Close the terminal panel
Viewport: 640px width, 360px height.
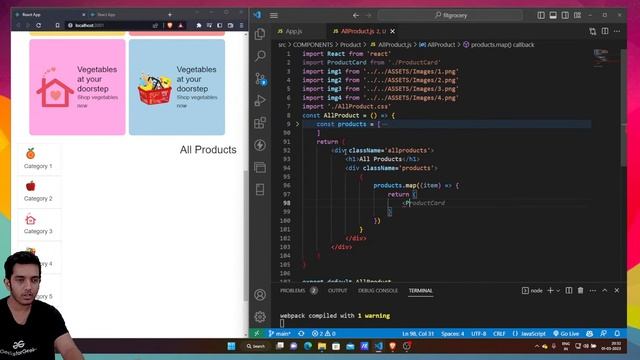617,291
